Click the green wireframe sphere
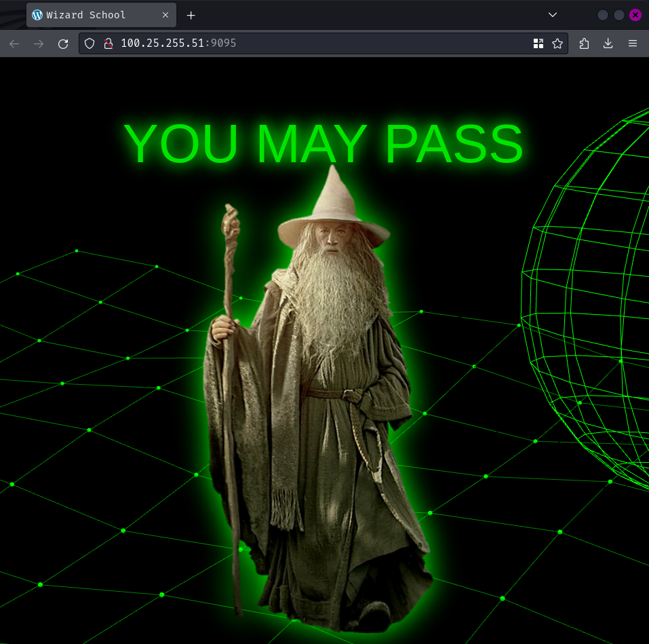This screenshot has height=644, width=649. tap(585, 298)
